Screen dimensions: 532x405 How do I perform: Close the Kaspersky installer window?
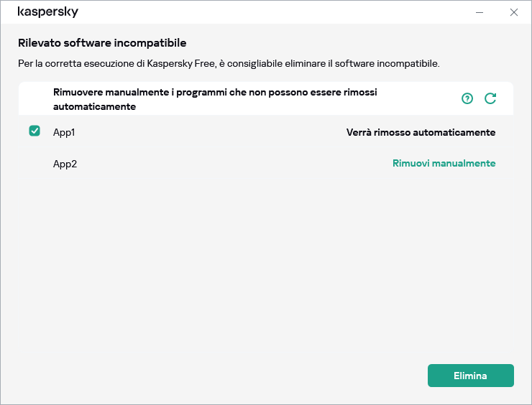pyautogui.click(x=513, y=12)
